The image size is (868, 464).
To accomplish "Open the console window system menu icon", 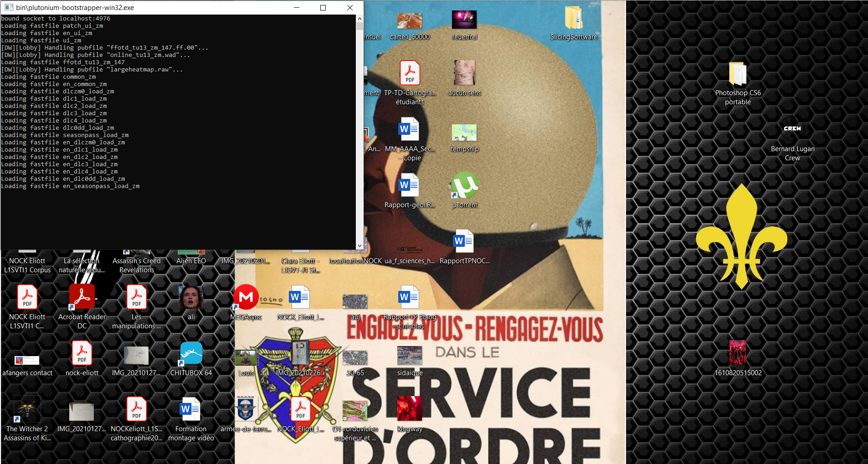I will (9, 7).
